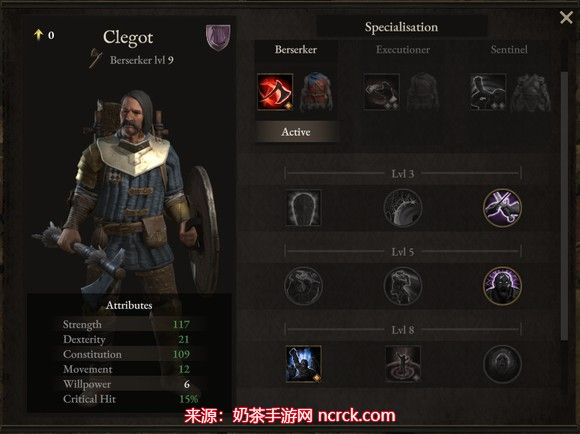Select the blue glowing Lvl 8 skill icon

303,364
